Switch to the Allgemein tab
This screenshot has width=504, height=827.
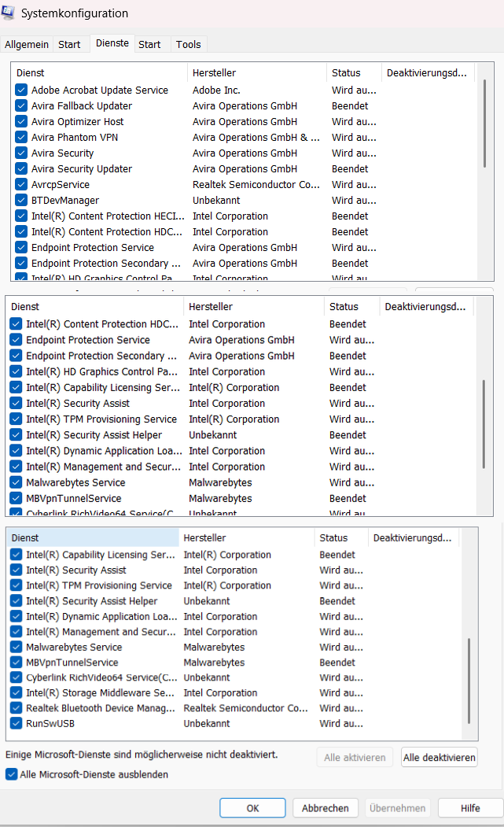[27, 45]
